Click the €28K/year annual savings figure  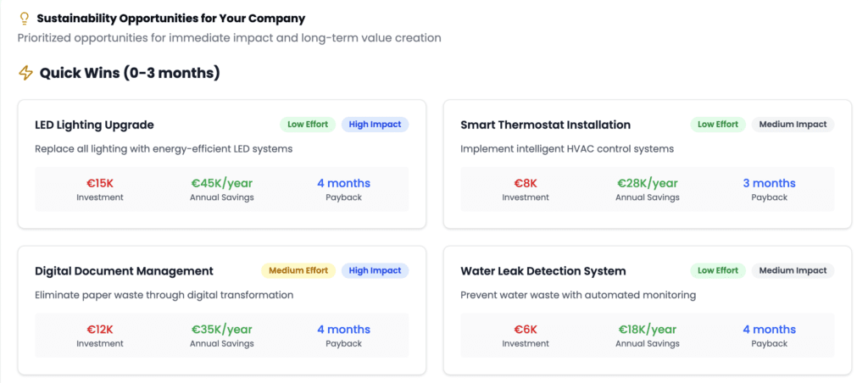(x=647, y=183)
